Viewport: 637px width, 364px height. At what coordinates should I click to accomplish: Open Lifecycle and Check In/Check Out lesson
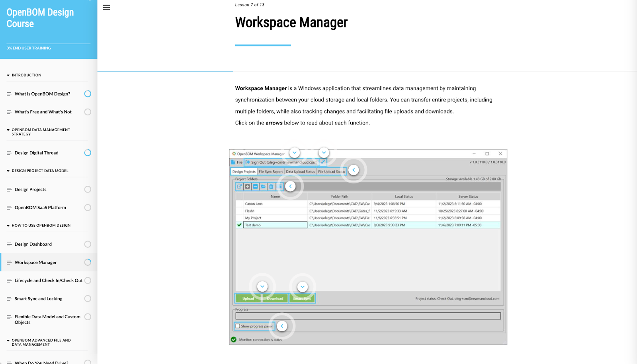point(49,280)
